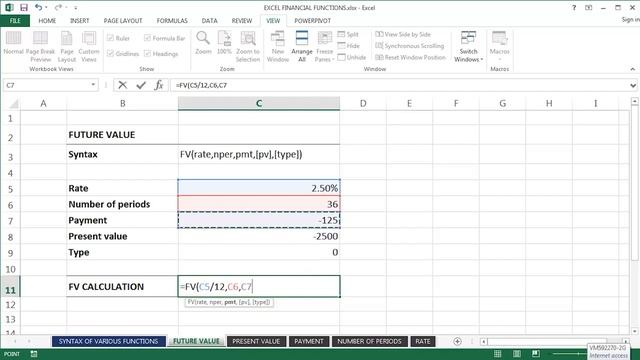The height and width of the screenshot is (360, 640).
Task: Open Page Break Preview view
Action: [x=40, y=47]
